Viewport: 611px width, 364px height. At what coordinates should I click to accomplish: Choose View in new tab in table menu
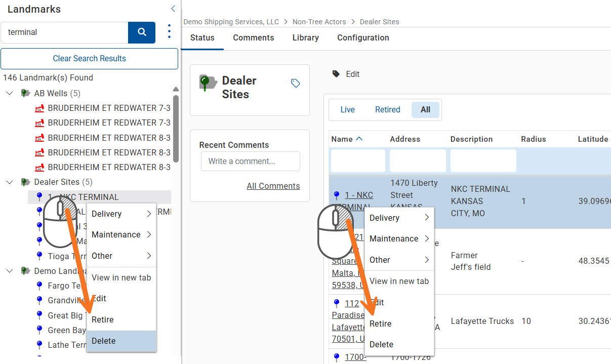coord(399,281)
